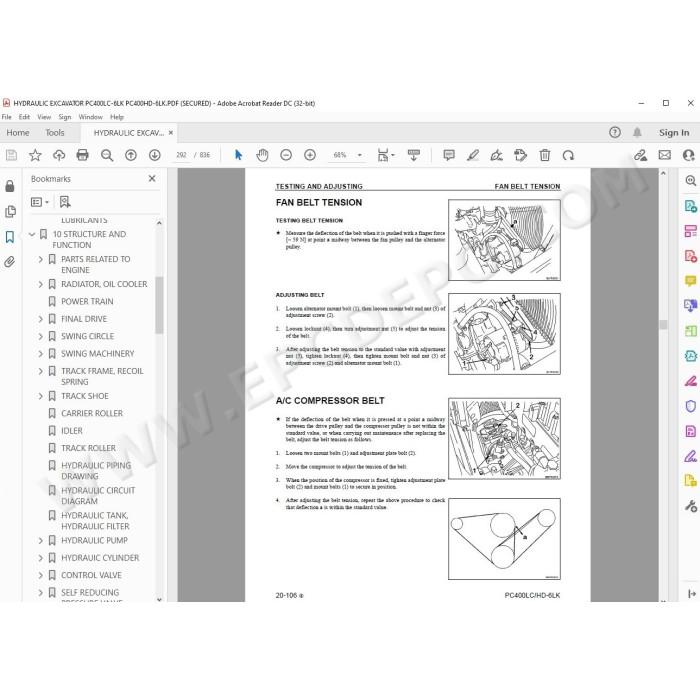Image resolution: width=700 pixels, height=700 pixels.
Task: View notifications bell
Action: pyautogui.click(x=637, y=133)
